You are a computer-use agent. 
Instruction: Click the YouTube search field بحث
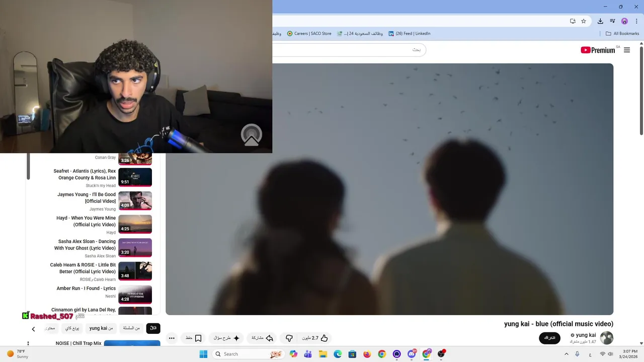pyautogui.click(x=349, y=50)
